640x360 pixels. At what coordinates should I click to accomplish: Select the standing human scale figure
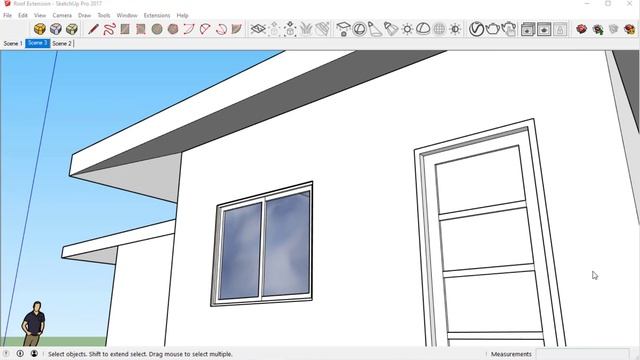click(x=34, y=324)
